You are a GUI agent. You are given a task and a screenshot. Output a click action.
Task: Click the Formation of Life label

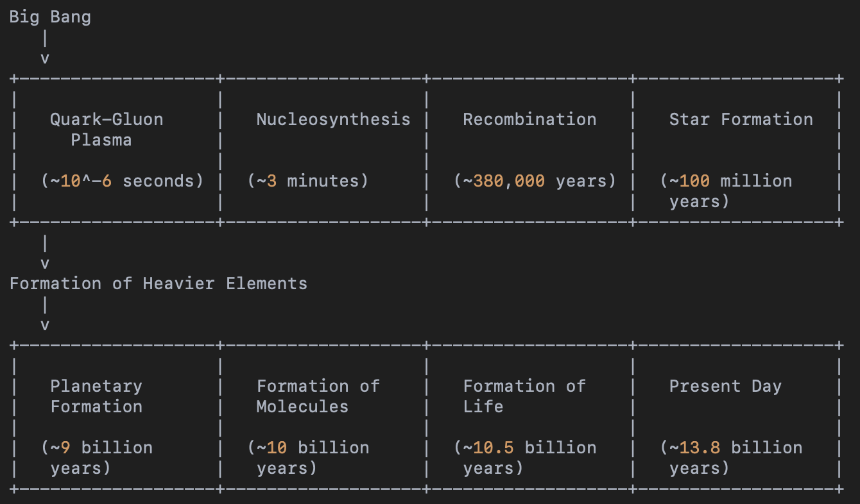[524, 396]
